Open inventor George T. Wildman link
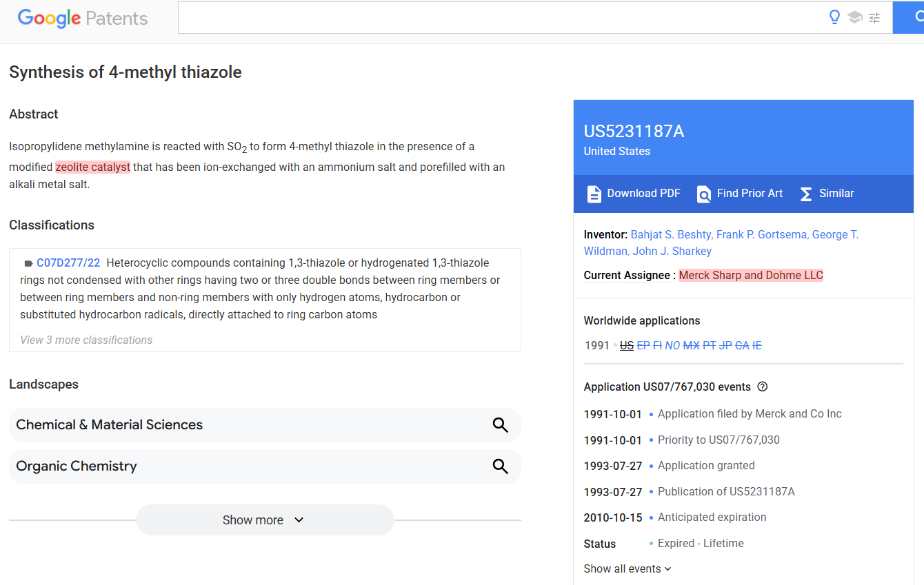The image size is (924, 585). [721, 243]
